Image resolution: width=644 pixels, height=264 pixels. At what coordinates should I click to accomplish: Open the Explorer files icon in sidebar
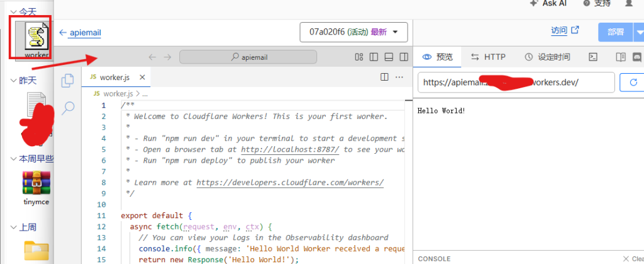(x=67, y=81)
